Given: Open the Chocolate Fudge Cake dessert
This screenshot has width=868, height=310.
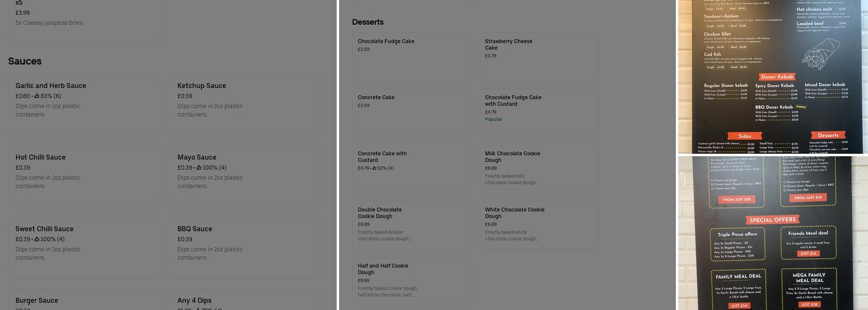Looking at the screenshot, I should 412,56.
